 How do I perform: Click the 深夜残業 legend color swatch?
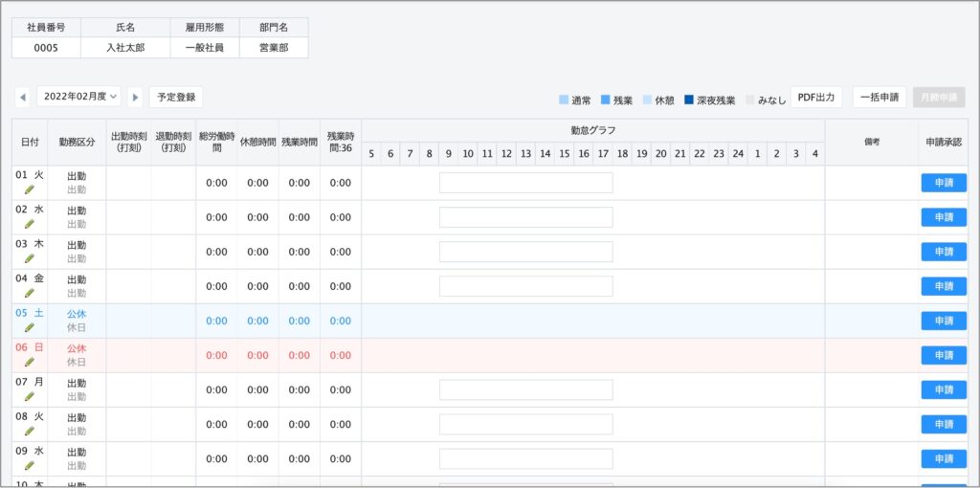pos(690,100)
